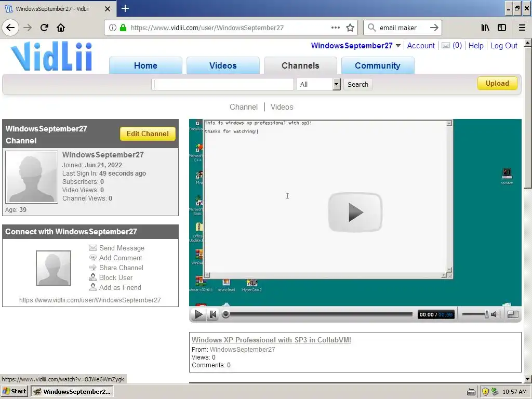Screen dimensions: 532x399
Task: Open Windows XP Professional with SP3 video link
Action: click(x=271, y=340)
